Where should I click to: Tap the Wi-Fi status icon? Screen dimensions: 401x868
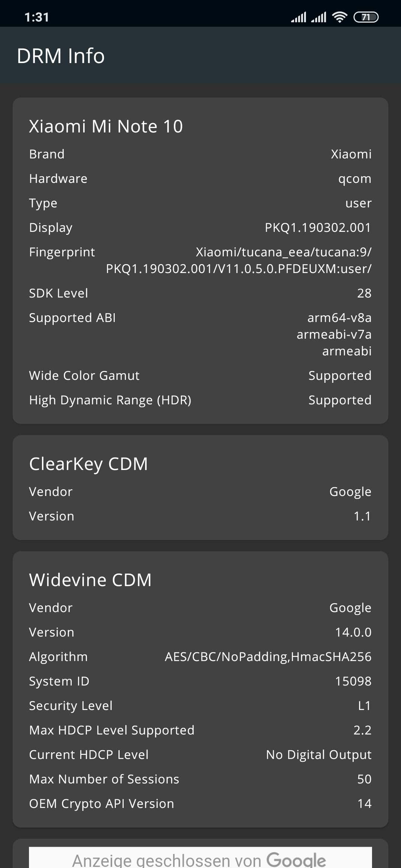click(339, 17)
